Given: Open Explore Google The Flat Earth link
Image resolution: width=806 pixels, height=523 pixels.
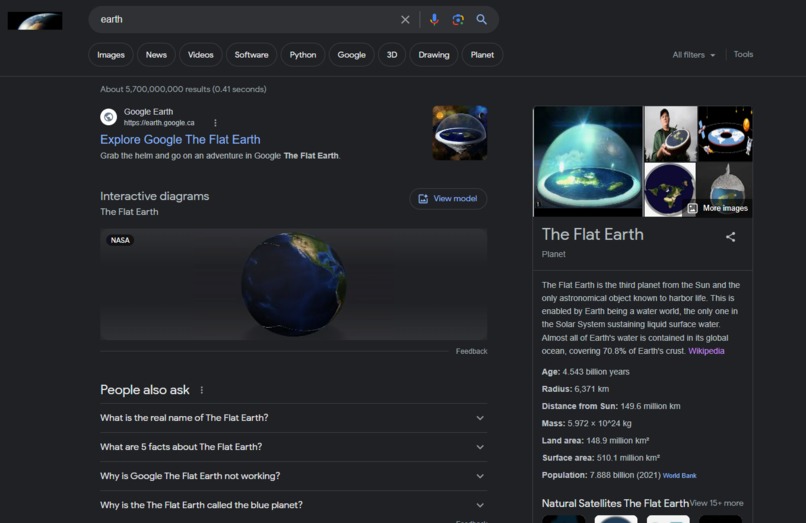Looking at the screenshot, I should (x=180, y=139).
